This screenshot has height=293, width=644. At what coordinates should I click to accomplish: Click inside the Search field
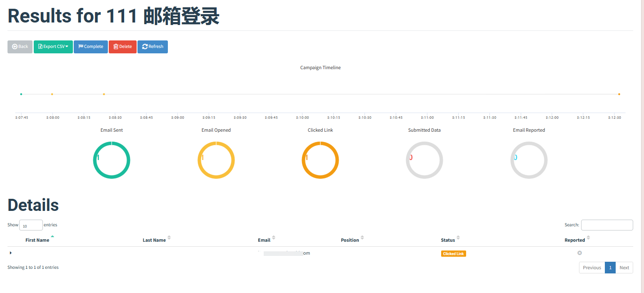point(607,225)
